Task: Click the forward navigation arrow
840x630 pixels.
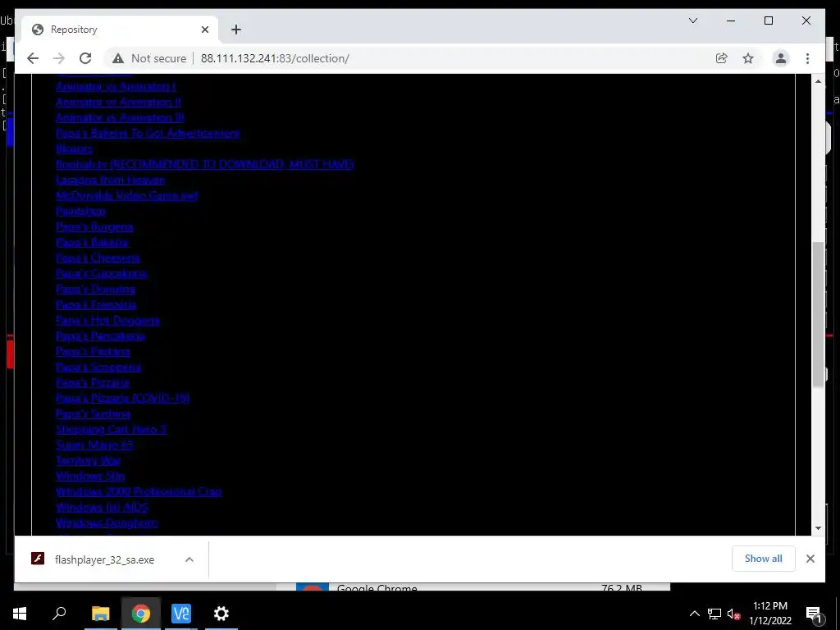Action: [x=59, y=58]
